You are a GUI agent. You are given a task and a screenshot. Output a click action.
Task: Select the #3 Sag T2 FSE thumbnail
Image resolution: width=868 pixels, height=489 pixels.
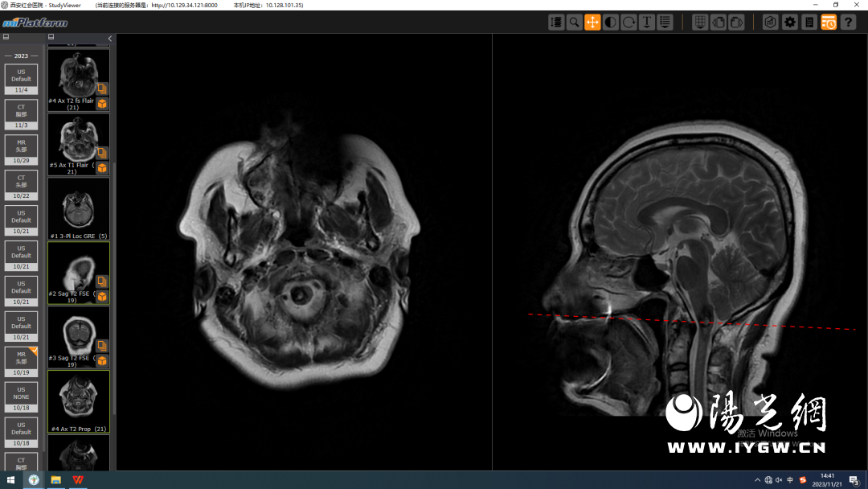[x=79, y=337]
